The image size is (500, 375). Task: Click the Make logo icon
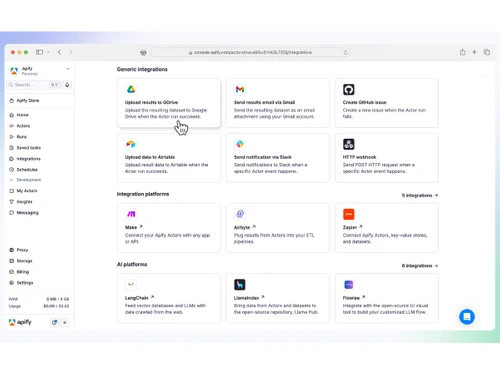[x=131, y=214]
